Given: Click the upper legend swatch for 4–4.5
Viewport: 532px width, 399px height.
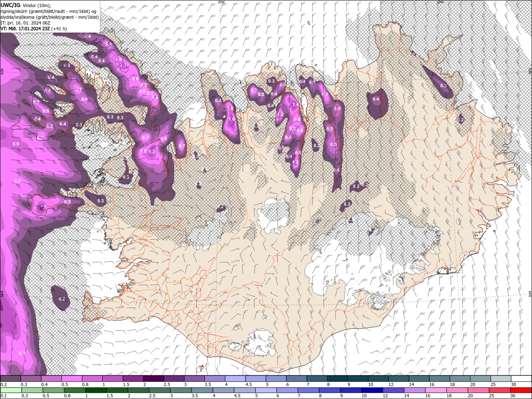Looking at the screenshot, I should pos(234,379).
